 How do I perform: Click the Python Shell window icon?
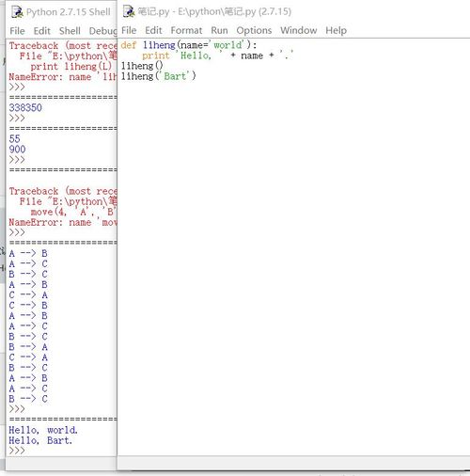pyautogui.click(x=17, y=12)
